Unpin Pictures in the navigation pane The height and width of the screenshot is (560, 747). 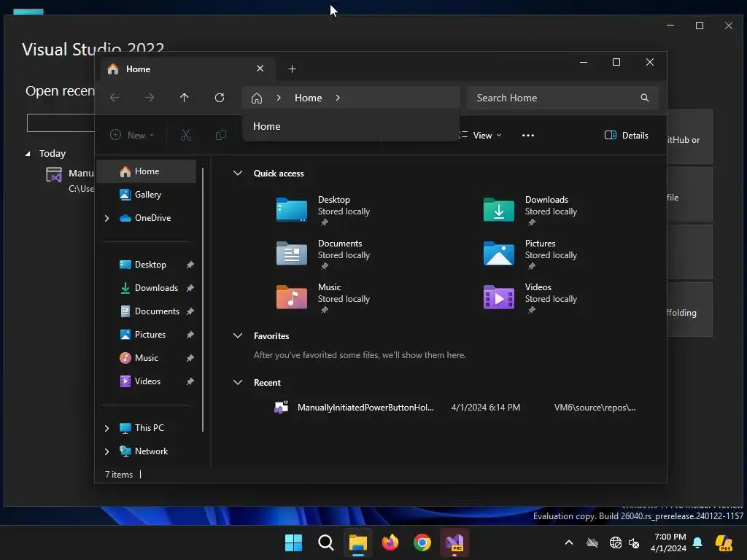pos(190,335)
